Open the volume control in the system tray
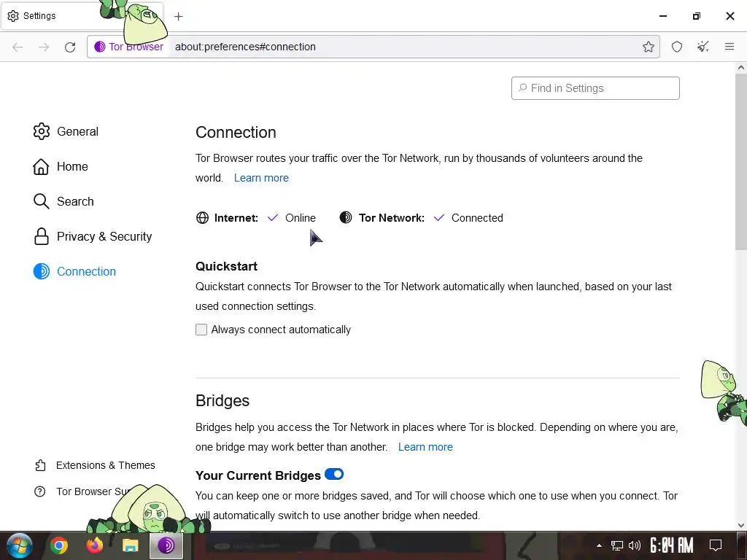 pos(634,545)
